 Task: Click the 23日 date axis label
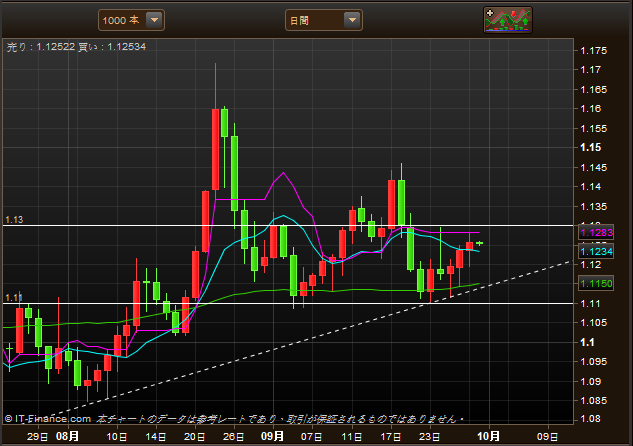click(430, 437)
